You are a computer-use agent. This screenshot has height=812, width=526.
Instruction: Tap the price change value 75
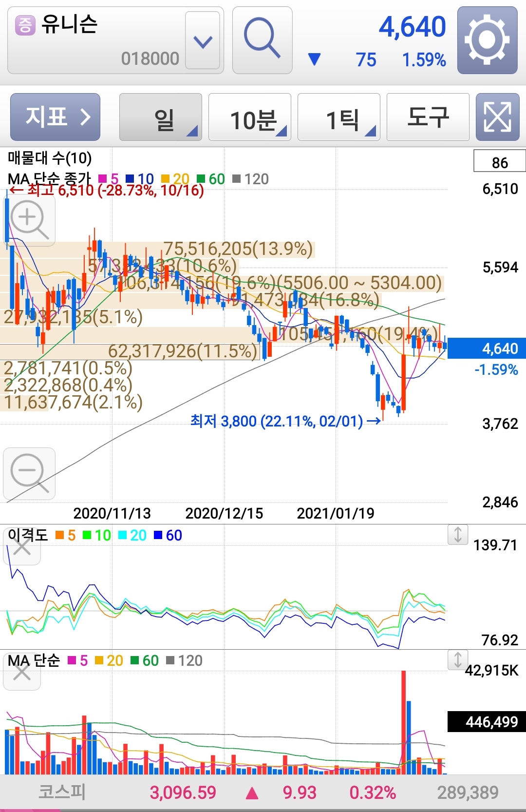tap(366, 60)
